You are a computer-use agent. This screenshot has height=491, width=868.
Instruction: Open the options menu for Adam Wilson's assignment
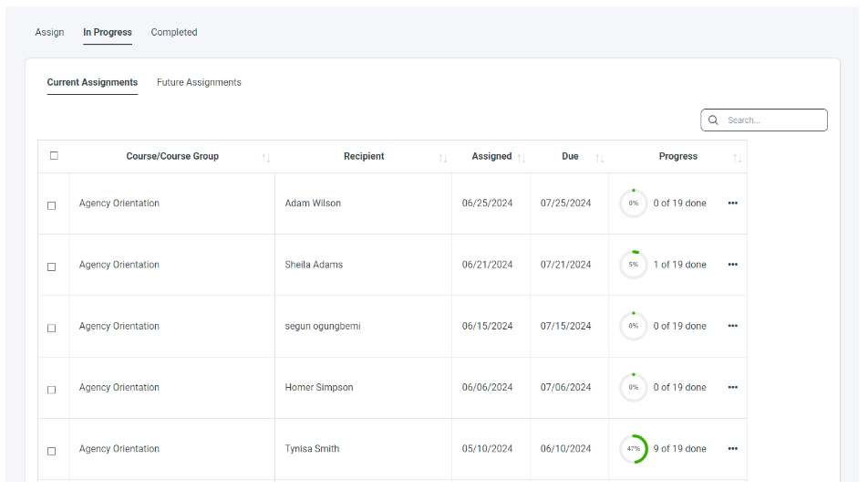[732, 204]
